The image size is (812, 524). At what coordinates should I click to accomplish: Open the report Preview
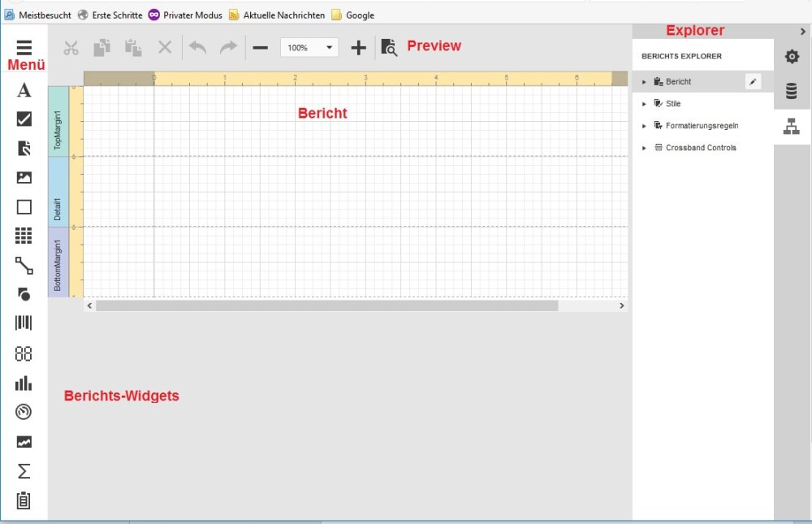coord(389,48)
